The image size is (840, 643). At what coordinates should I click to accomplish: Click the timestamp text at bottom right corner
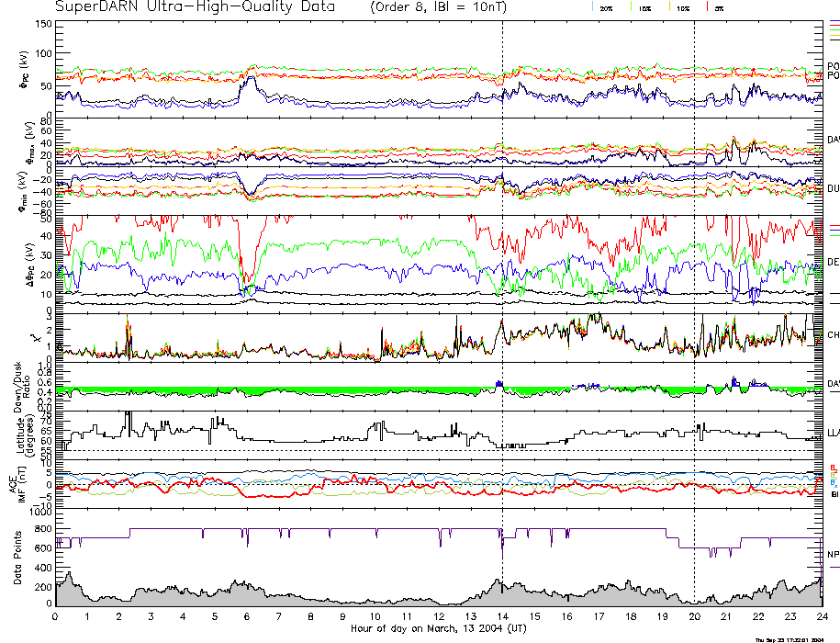tap(787, 639)
